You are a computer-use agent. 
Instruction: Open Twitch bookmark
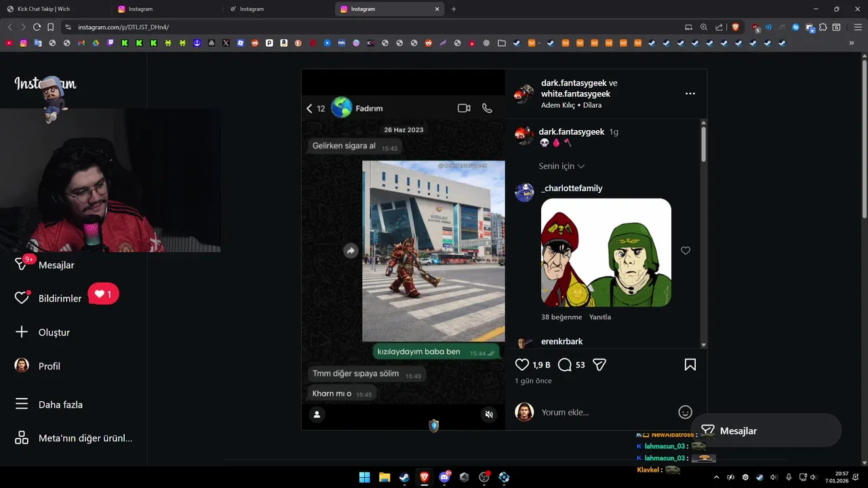click(111, 43)
